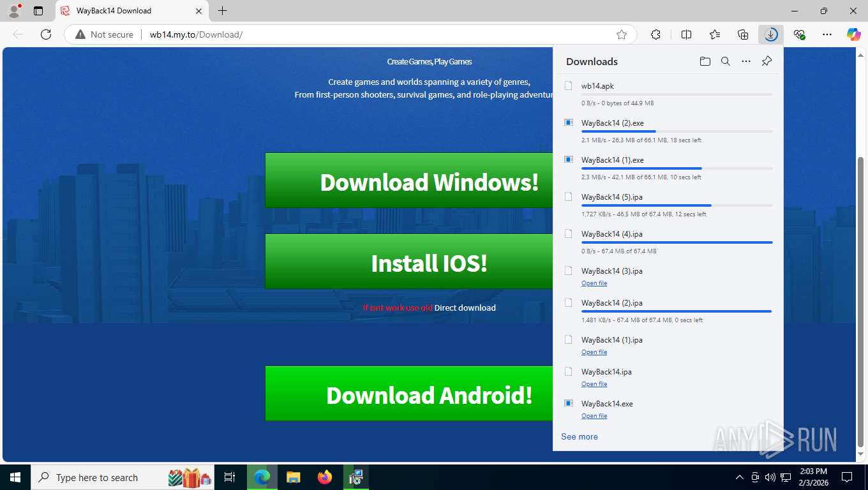This screenshot has height=490, width=868.
Task: Show hidden system tray icons
Action: 740,477
